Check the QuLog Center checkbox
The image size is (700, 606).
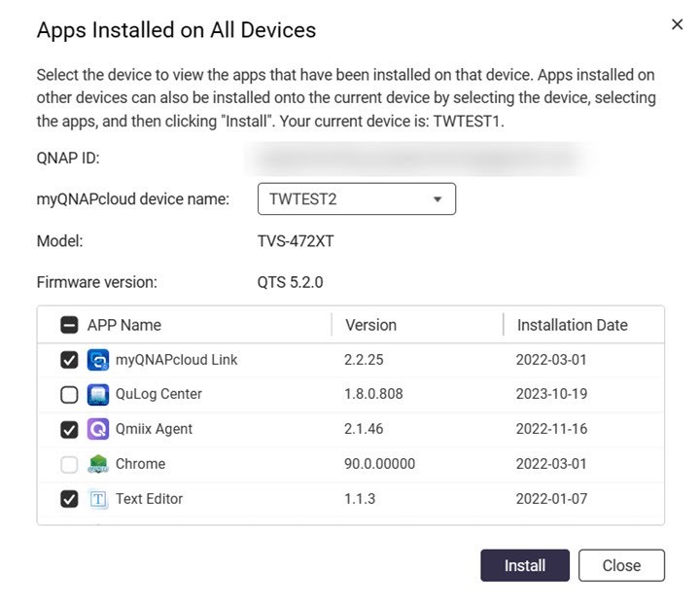(x=69, y=394)
